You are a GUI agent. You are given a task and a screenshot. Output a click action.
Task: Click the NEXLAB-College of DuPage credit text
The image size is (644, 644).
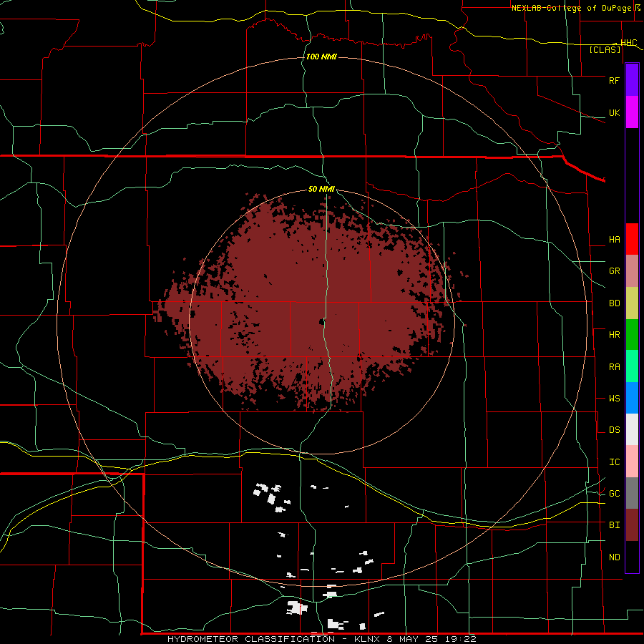pos(572,8)
